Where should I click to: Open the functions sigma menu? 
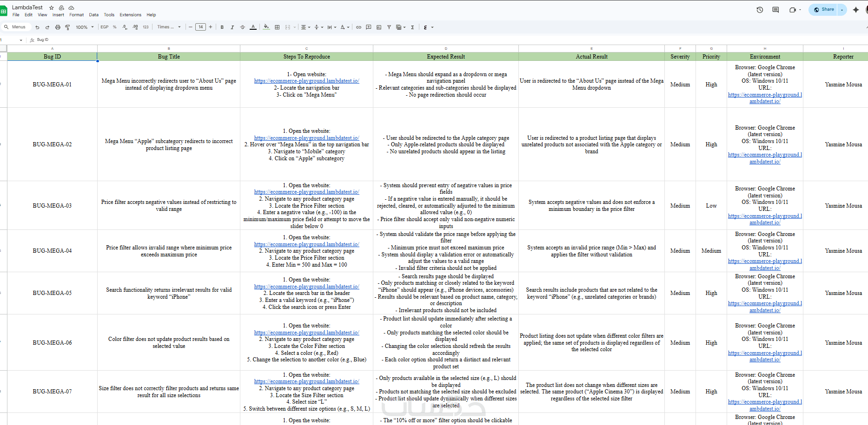[412, 27]
